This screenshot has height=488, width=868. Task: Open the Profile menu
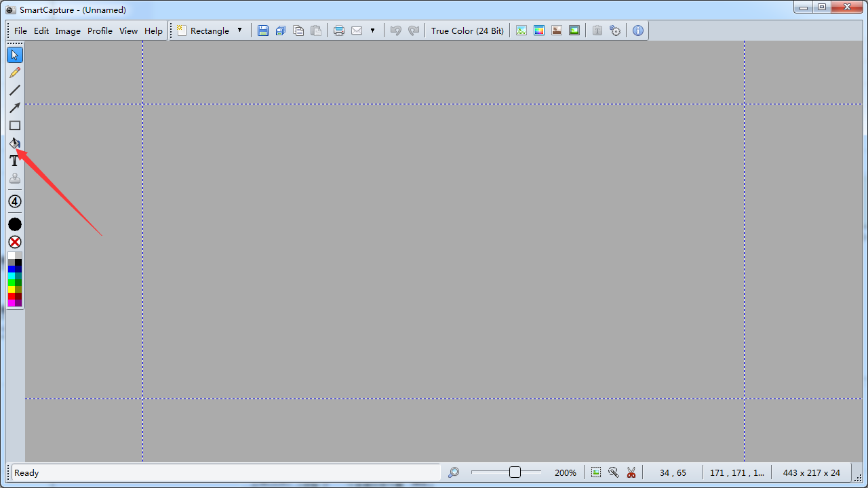(x=100, y=30)
